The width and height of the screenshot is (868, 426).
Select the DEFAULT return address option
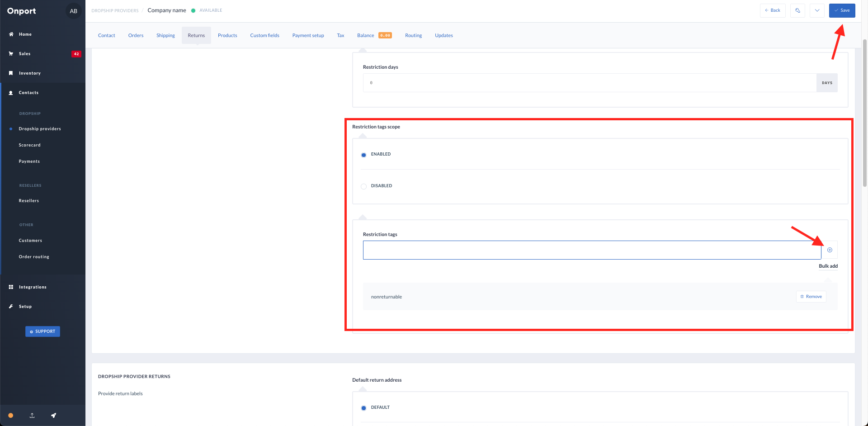[363, 408]
